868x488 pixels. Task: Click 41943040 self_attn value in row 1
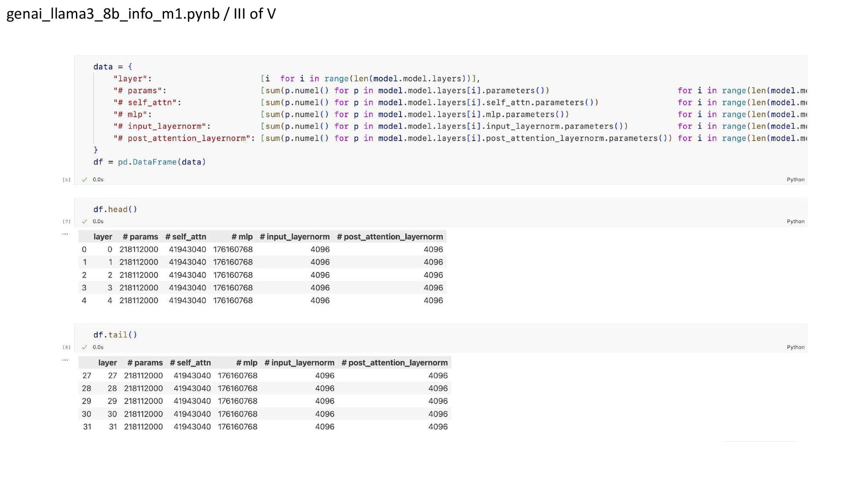click(188, 262)
